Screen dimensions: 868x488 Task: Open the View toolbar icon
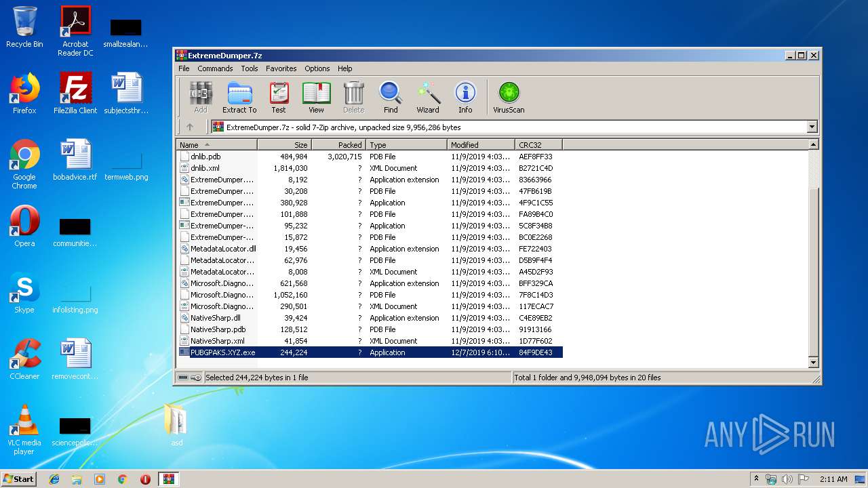point(316,98)
